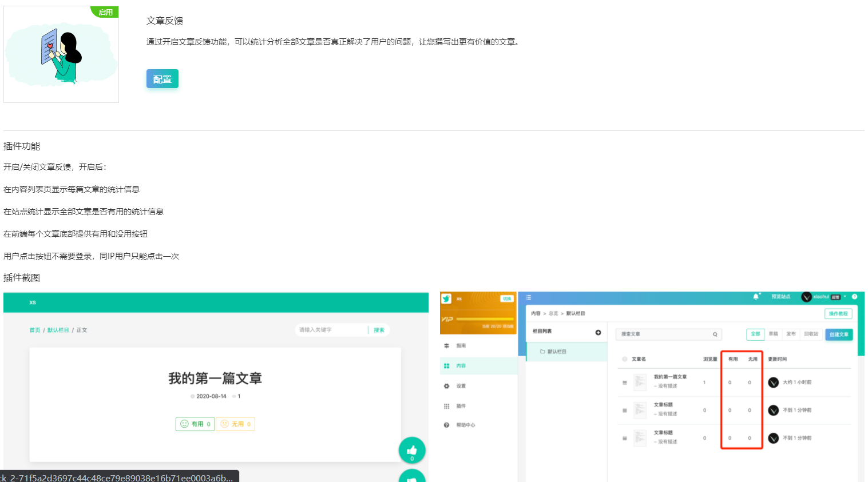The height and width of the screenshot is (482, 868).
Task: Open the article feedback plugin illustration
Action: [61, 54]
